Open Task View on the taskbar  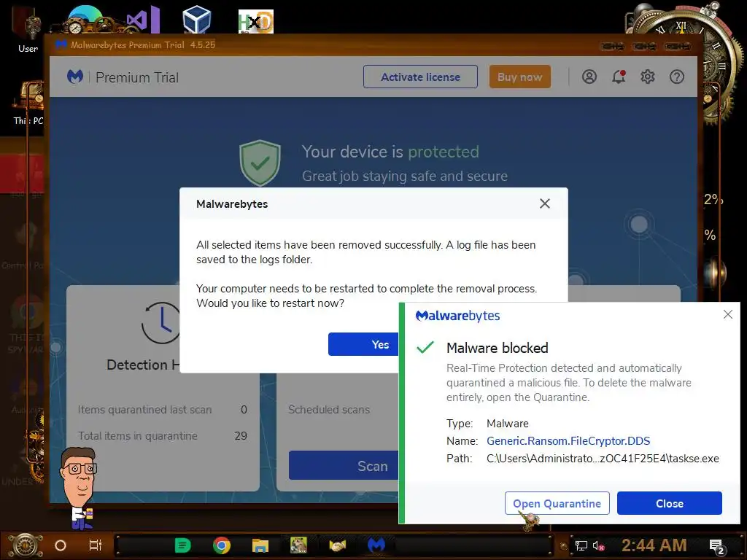point(96,545)
